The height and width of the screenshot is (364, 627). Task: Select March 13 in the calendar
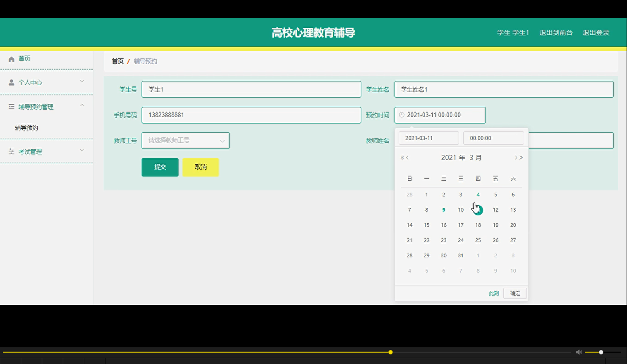513,210
